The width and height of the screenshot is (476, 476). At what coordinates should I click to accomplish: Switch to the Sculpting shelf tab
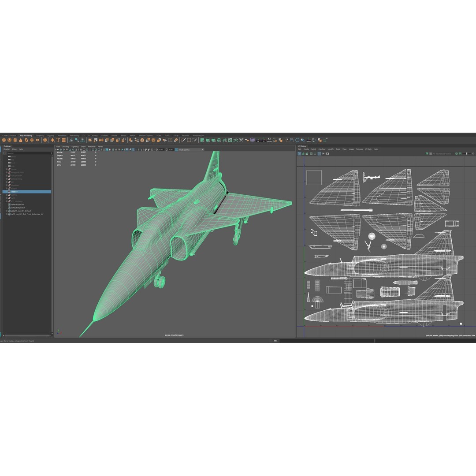(40, 135)
